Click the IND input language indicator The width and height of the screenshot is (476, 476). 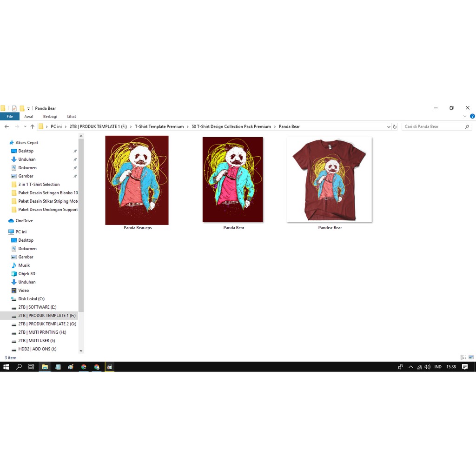pos(438,367)
